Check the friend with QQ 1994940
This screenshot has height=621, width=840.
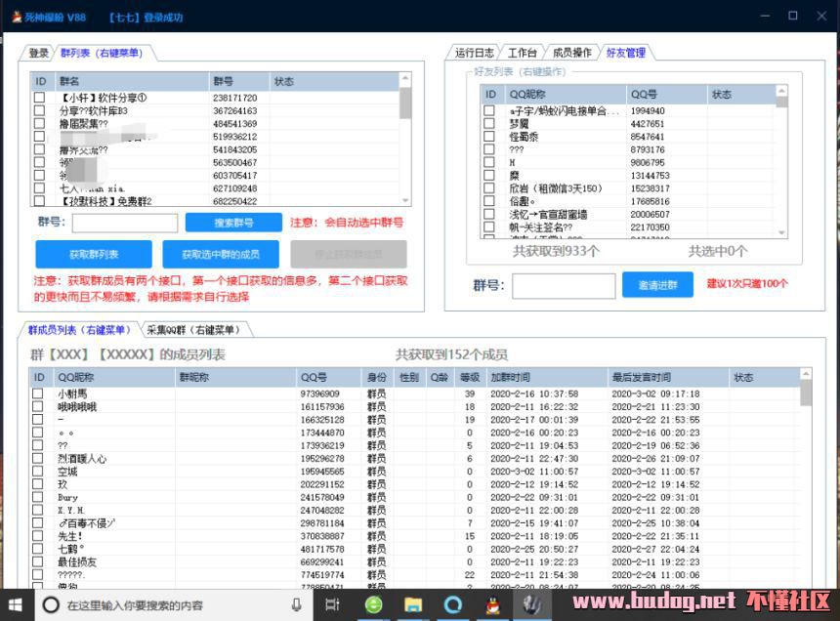coord(489,110)
